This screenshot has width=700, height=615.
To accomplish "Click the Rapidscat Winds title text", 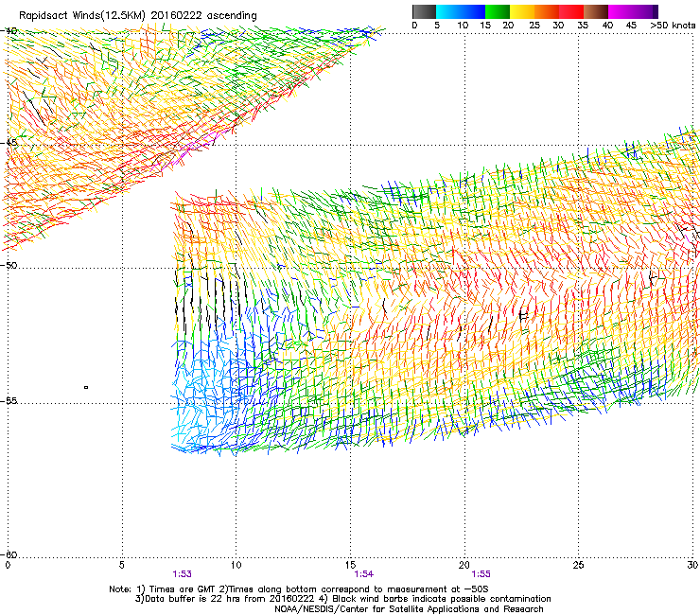I will tap(137, 16).
